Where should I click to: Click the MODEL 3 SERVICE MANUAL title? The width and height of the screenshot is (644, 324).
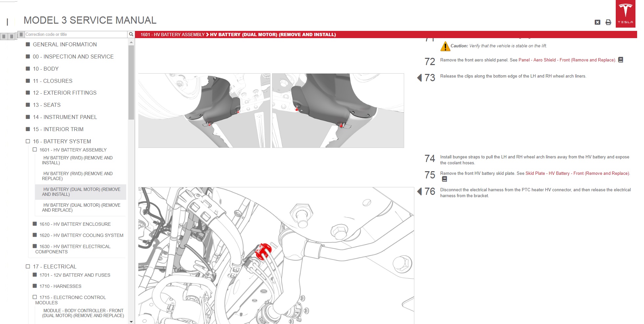(x=90, y=20)
